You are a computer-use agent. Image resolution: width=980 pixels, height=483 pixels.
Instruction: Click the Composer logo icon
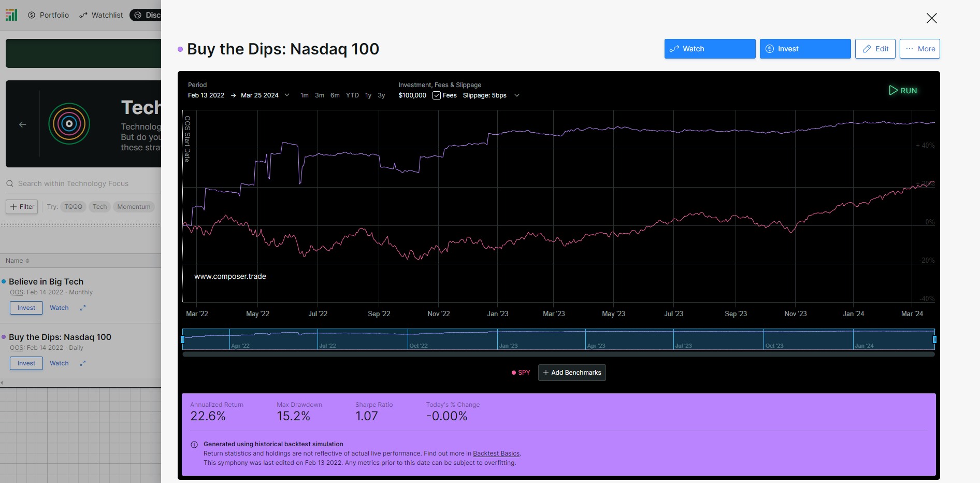[11, 15]
